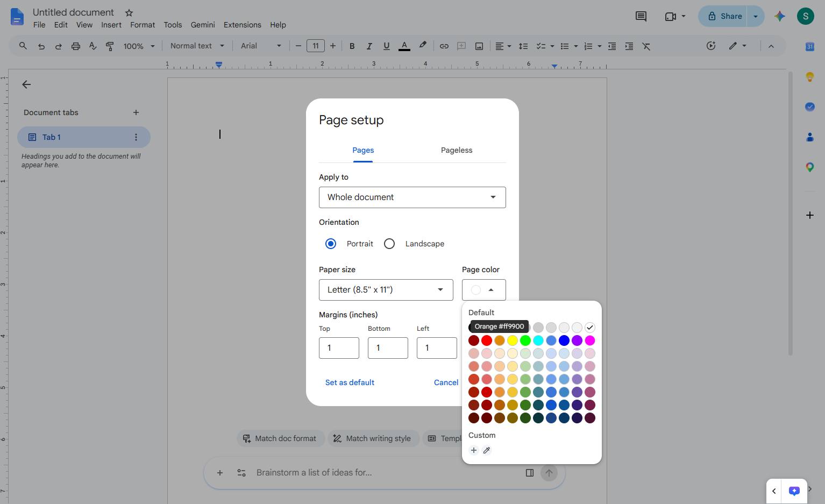Toggle italic formatting
The height and width of the screenshot is (504, 825).
point(369,46)
